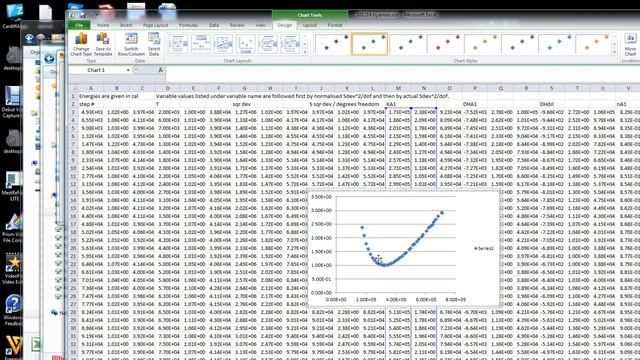Image resolution: width=640 pixels, height=360 pixels.
Task: Open the File tab
Action: point(79,25)
